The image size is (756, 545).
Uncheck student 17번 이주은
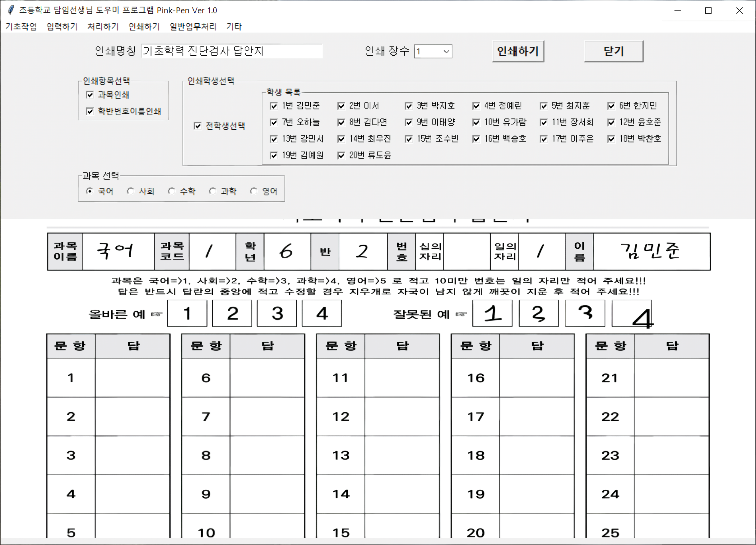click(544, 139)
